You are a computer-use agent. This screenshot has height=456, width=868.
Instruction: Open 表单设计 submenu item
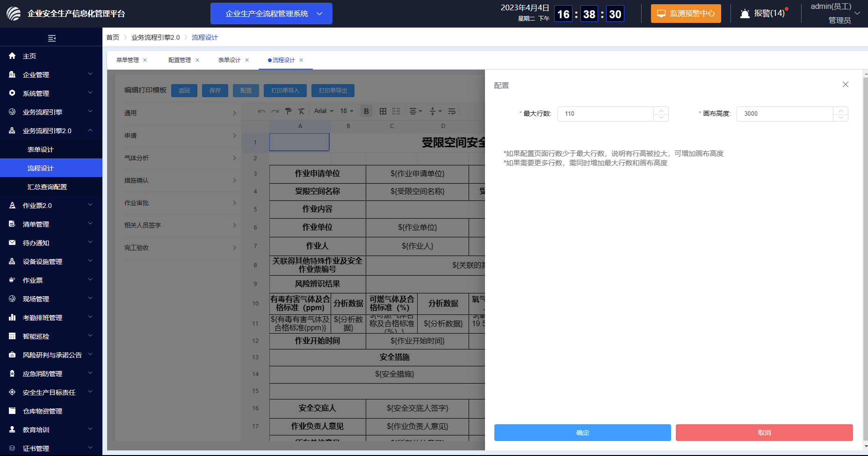coord(51,149)
